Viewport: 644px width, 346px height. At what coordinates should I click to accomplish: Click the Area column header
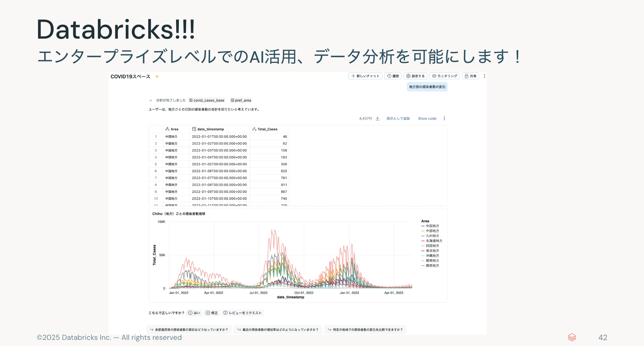tap(176, 129)
